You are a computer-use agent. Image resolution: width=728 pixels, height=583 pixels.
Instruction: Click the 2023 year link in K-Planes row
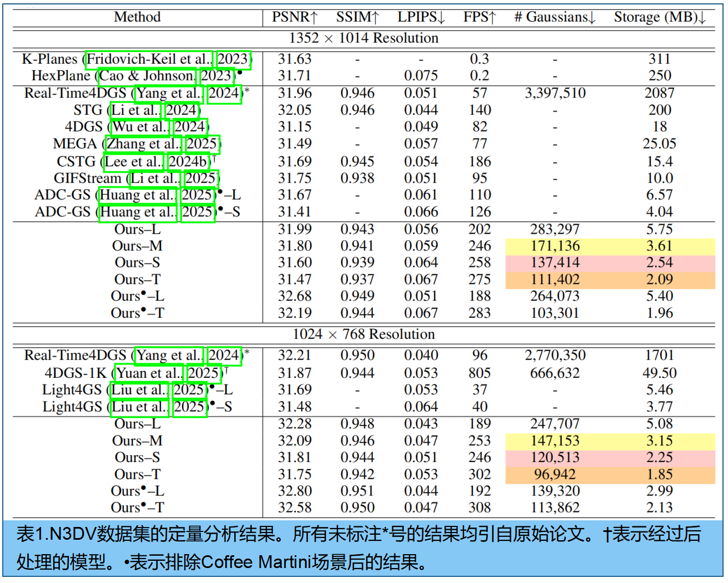234,59
